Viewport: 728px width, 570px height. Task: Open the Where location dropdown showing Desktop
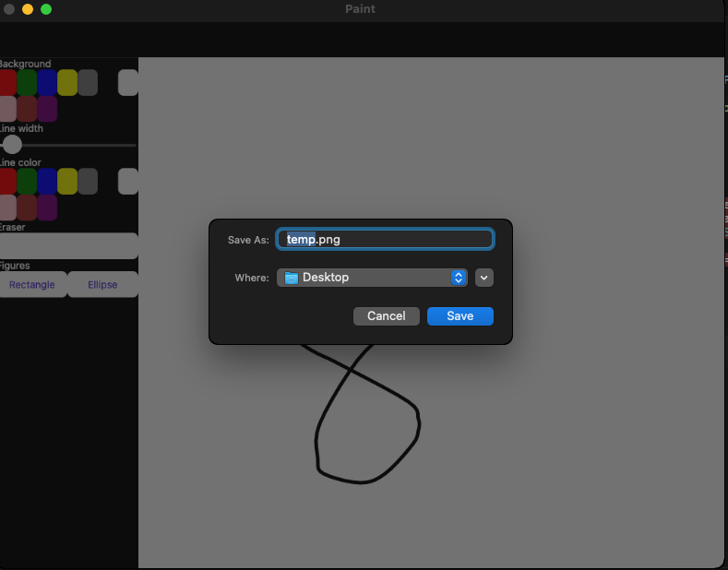pyautogui.click(x=372, y=278)
